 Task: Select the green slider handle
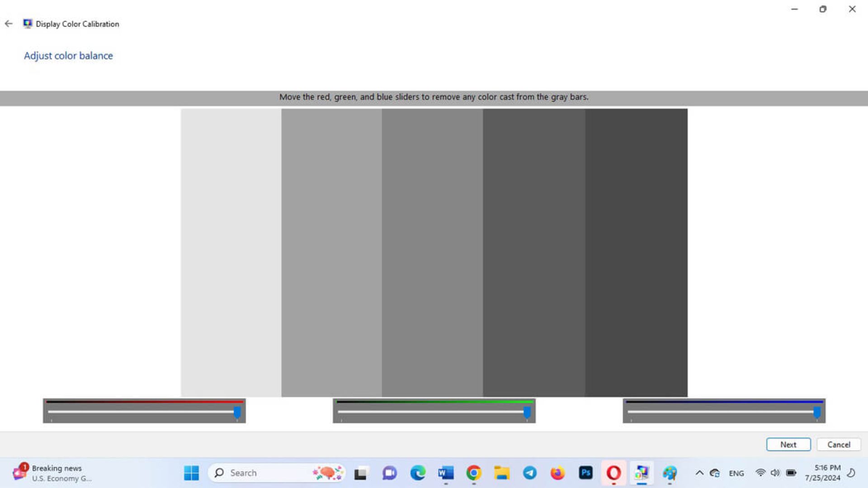(526, 413)
